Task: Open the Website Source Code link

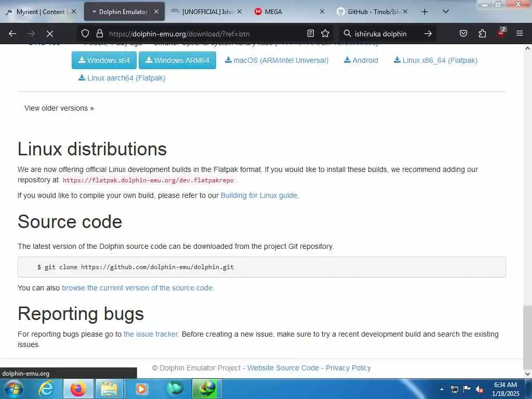Action: [283, 368]
